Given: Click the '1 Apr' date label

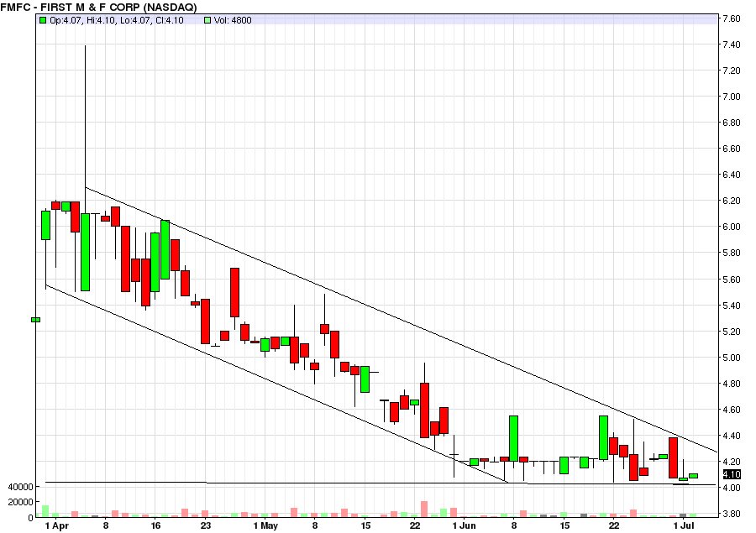Looking at the screenshot, I should click(x=56, y=525).
